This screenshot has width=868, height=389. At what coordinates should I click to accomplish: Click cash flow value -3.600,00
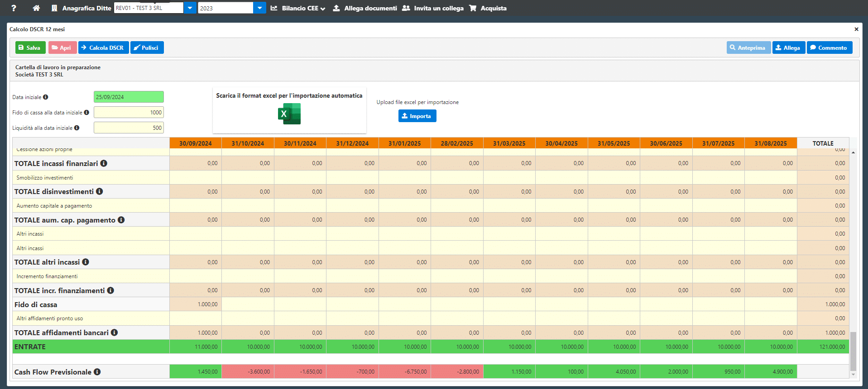click(248, 371)
